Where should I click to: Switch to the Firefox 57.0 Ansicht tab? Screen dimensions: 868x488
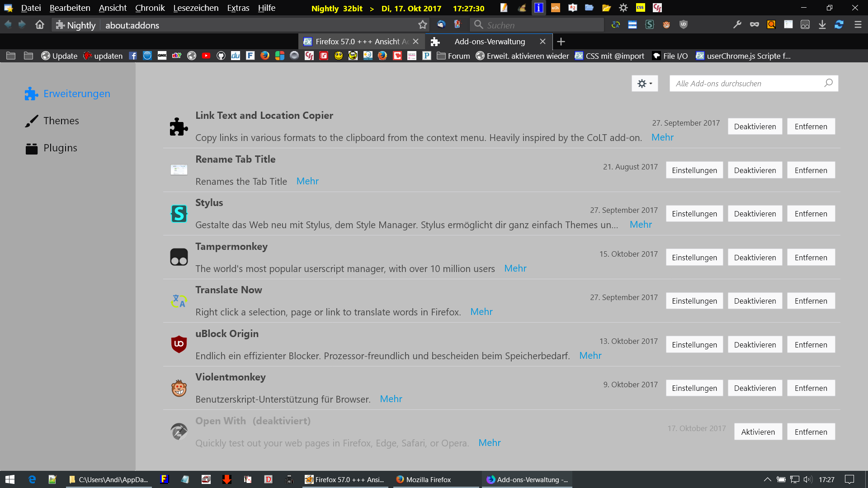359,42
